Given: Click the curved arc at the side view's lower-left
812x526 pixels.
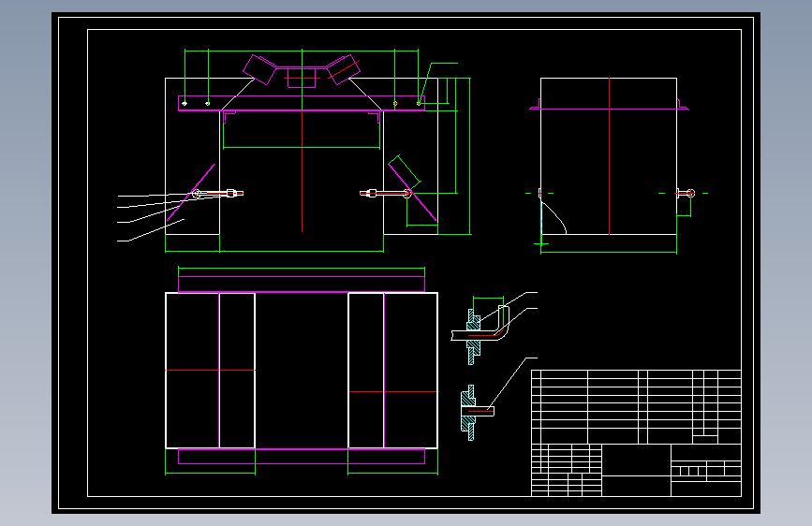Looking at the screenshot, I should point(554,217).
